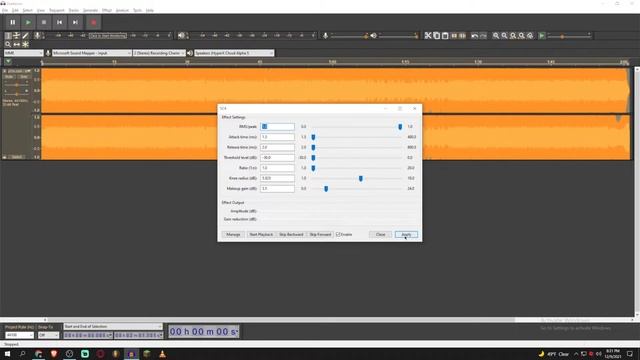
Task: Click the Silence audio icon
Action: coord(462,36)
